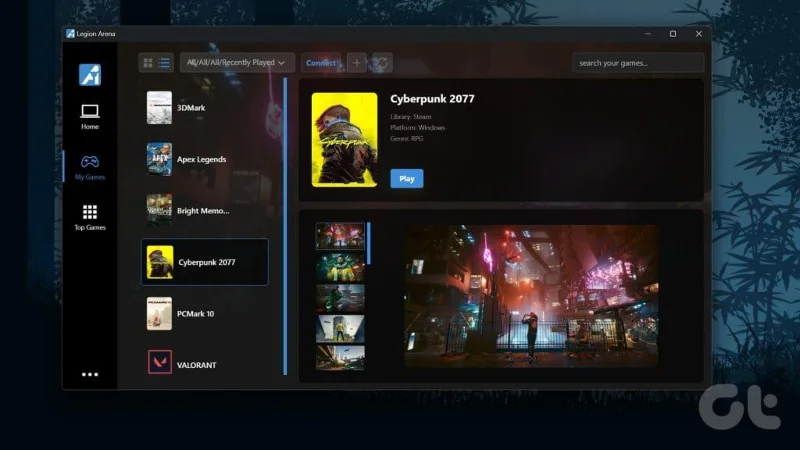800x450 pixels.
Task: Click the Cyberpunk 2077 cover art
Action: (x=344, y=140)
